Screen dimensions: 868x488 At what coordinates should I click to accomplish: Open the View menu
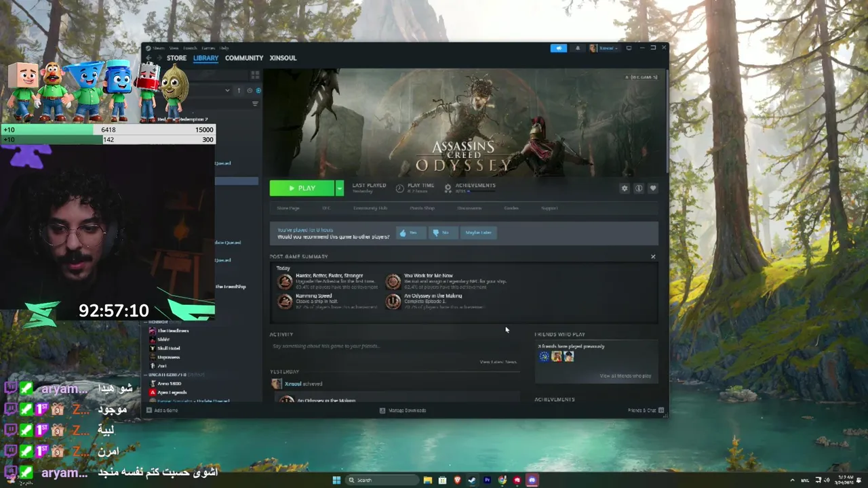coord(174,48)
